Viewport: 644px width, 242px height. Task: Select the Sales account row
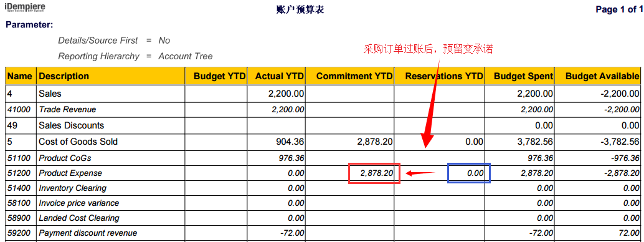323,94
